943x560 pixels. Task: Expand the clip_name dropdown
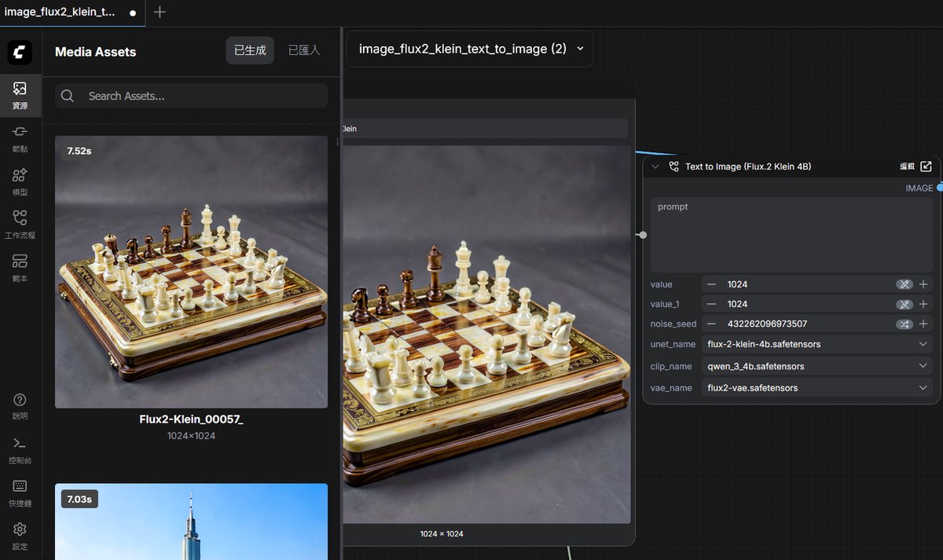point(816,366)
